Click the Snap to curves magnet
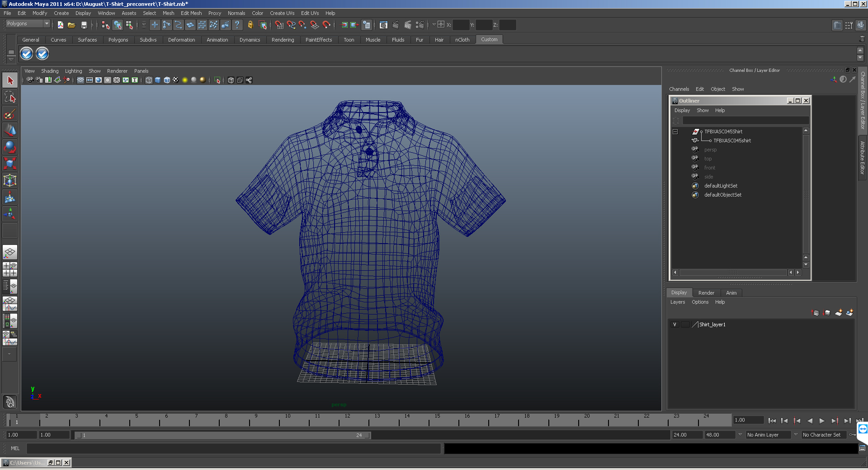Viewport: 868px width, 470px height. (291, 25)
